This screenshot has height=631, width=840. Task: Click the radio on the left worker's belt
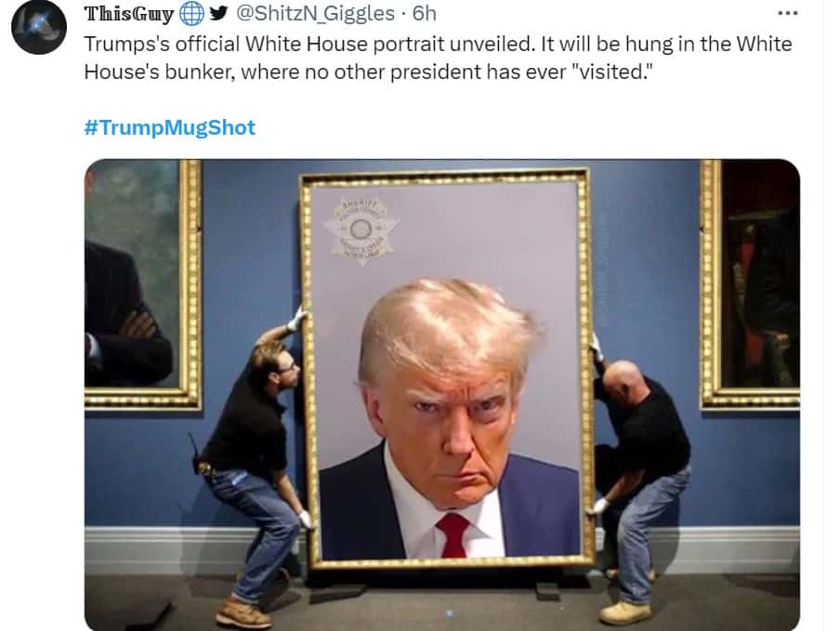click(195, 455)
